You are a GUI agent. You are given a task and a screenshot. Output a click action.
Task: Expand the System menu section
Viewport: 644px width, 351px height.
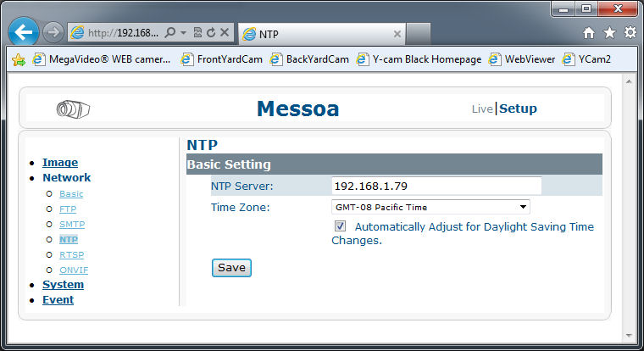63,285
